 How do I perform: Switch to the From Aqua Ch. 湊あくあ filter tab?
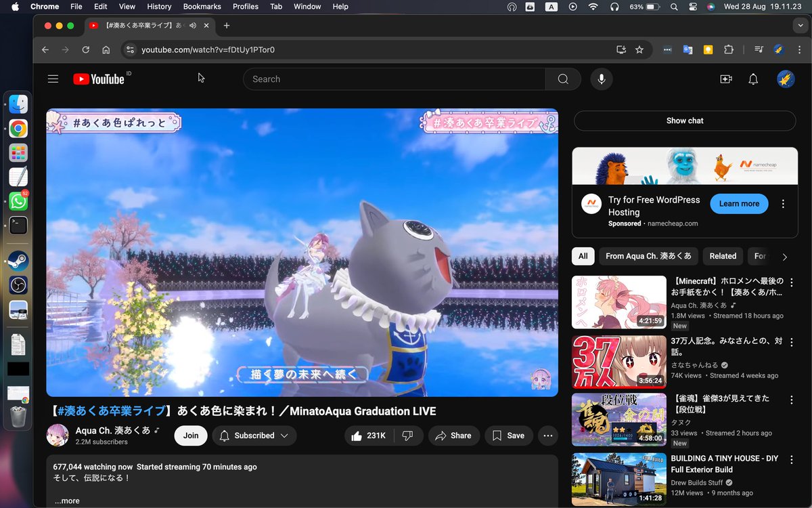click(648, 256)
